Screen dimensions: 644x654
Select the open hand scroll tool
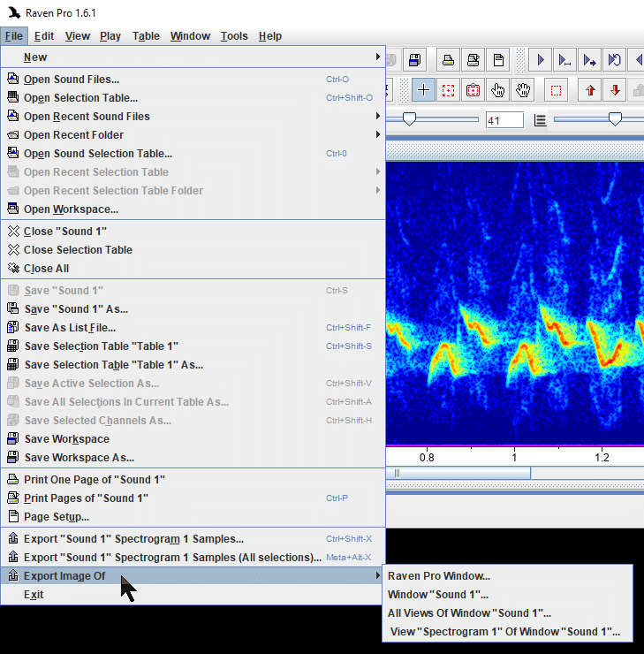pyautogui.click(x=523, y=90)
